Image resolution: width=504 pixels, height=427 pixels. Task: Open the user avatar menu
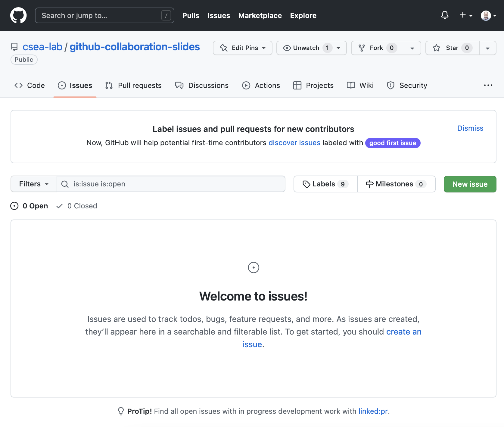[488, 15]
